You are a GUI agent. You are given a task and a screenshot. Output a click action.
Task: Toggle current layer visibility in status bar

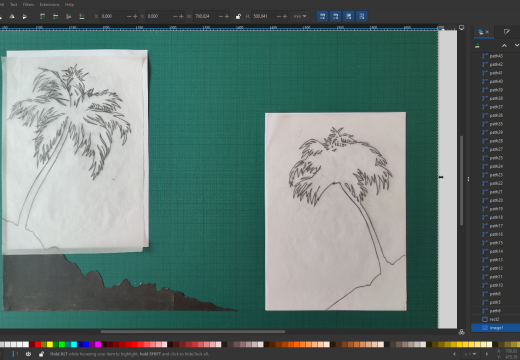pos(28,354)
